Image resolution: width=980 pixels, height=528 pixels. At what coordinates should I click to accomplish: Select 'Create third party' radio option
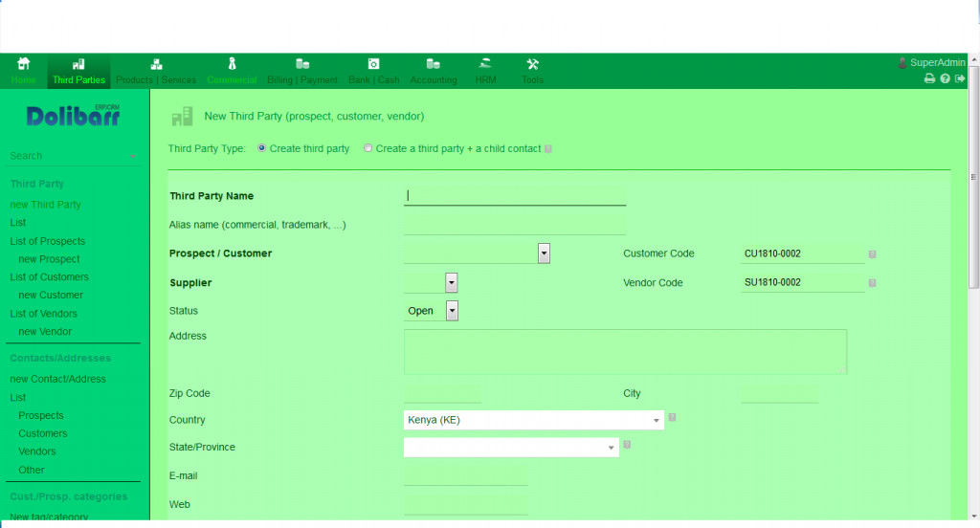point(261,148)
